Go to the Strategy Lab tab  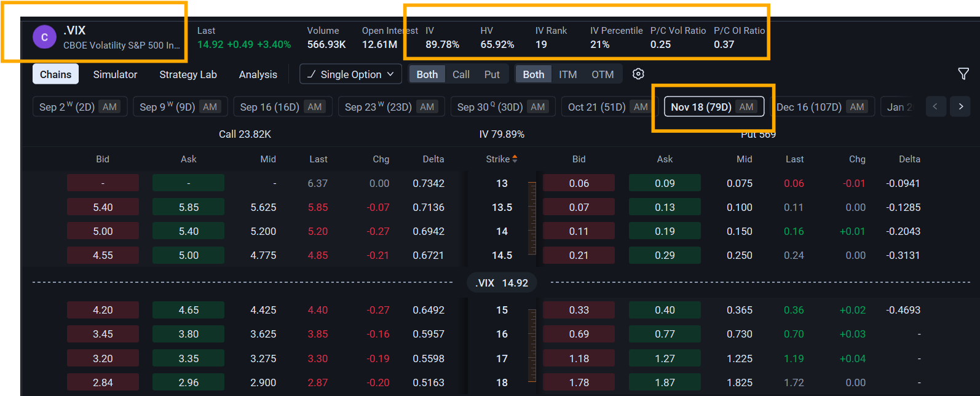(x=188, y=74)
